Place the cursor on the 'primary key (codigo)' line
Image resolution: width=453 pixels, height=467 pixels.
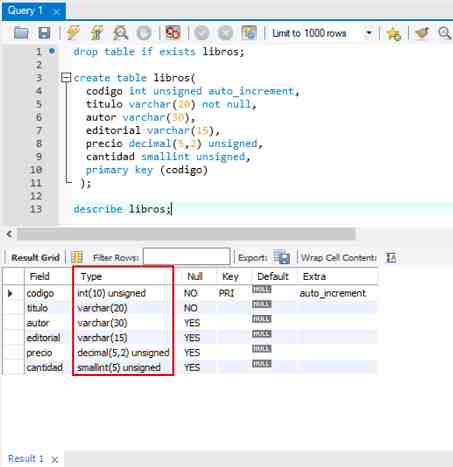(147, 170)
